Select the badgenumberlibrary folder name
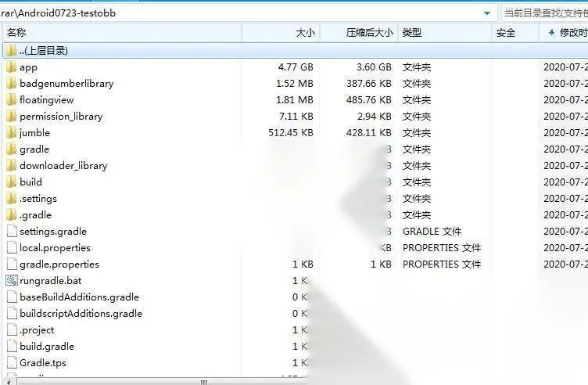 click(66, 83)
